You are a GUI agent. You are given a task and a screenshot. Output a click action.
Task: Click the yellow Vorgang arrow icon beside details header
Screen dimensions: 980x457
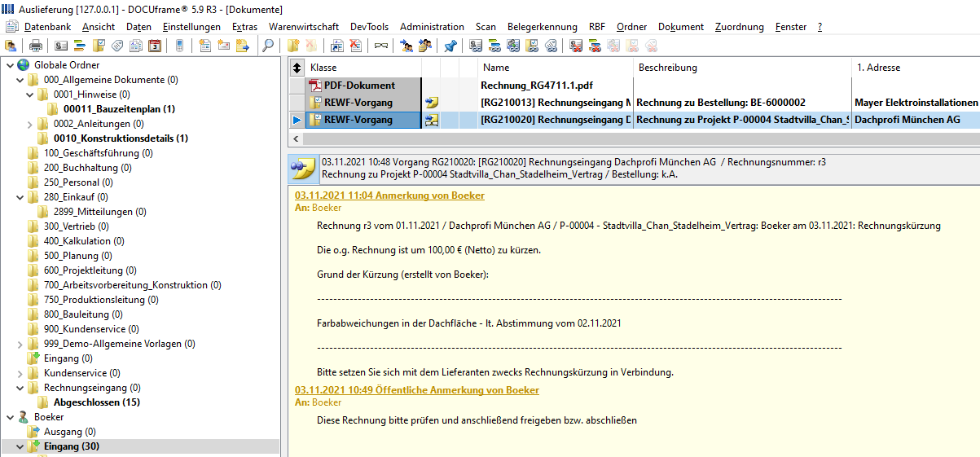point(302,169)
